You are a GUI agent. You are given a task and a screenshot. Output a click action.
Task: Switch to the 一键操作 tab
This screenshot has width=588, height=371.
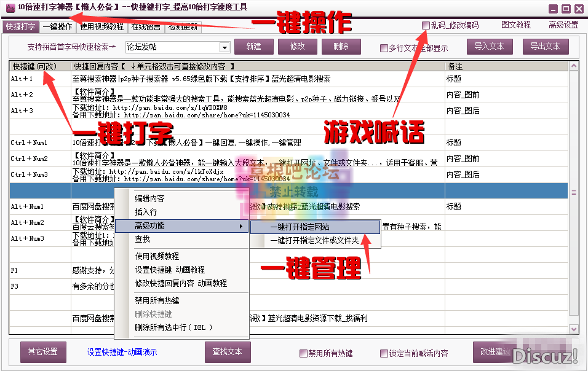coord(57,26)
